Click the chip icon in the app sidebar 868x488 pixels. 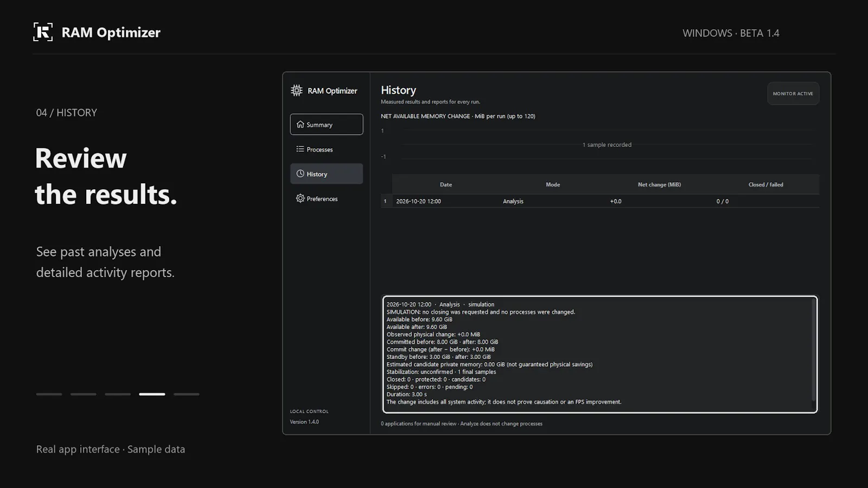point(297,91)
